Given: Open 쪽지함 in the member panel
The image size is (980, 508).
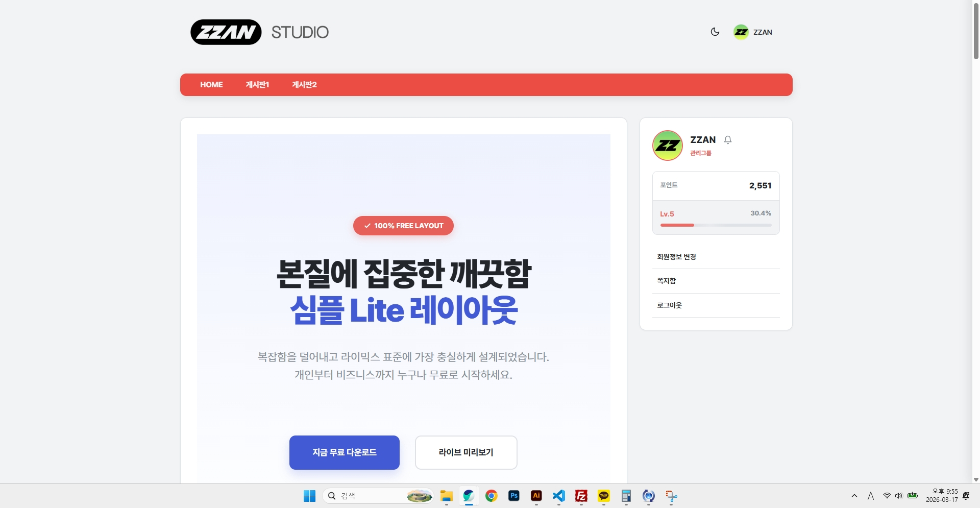Looking at the screenshot, I should pyautogui.click(x=666, y=281).
